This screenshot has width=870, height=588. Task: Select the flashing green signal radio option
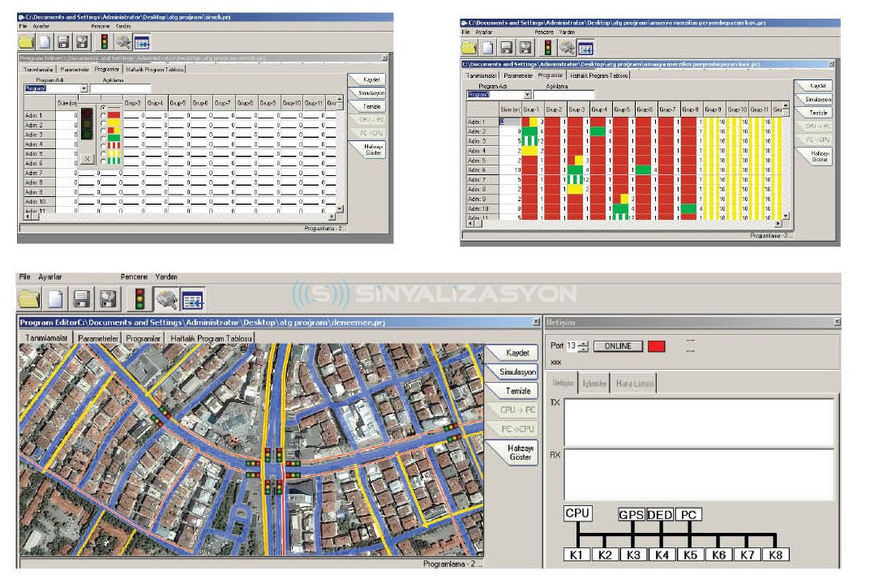coord(102,160)
